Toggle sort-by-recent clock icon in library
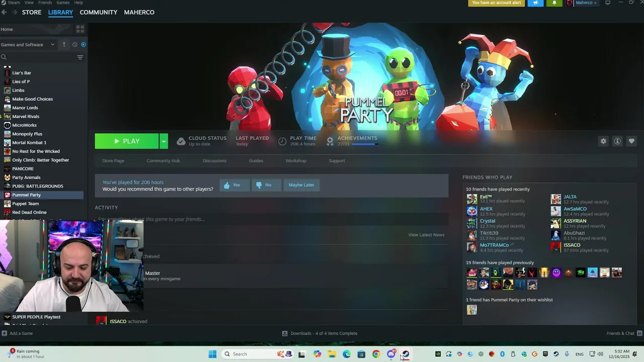The image size is (644, 362). [x=74, y=45]
